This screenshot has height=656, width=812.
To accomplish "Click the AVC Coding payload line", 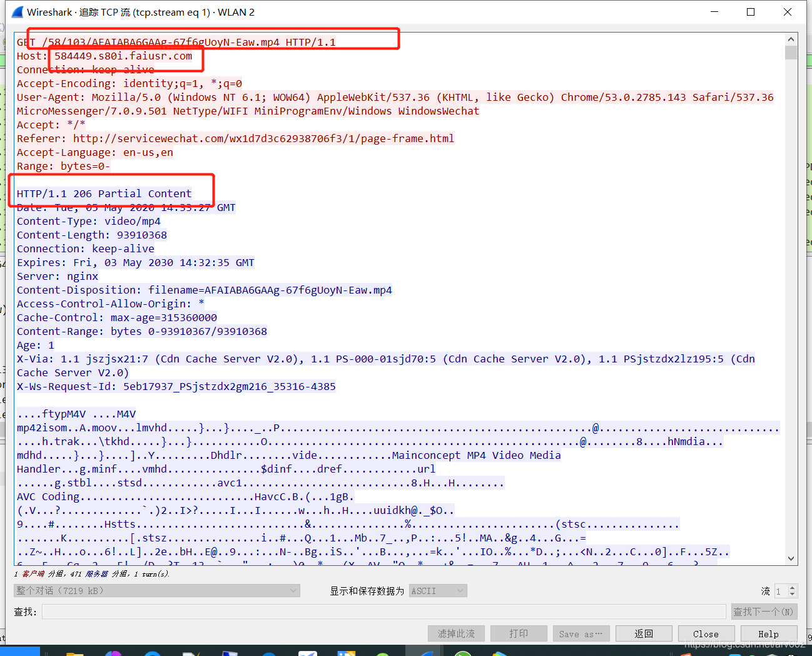I will point(186,496).
